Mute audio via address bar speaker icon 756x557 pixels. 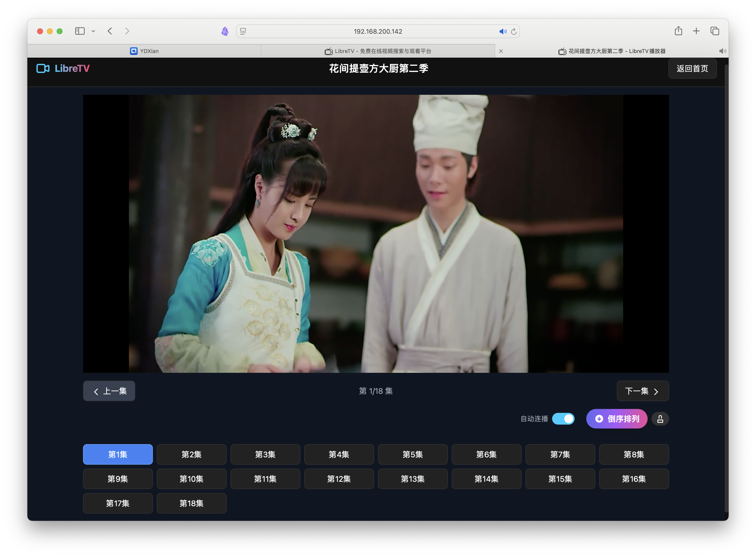click(x=503, y=31)
